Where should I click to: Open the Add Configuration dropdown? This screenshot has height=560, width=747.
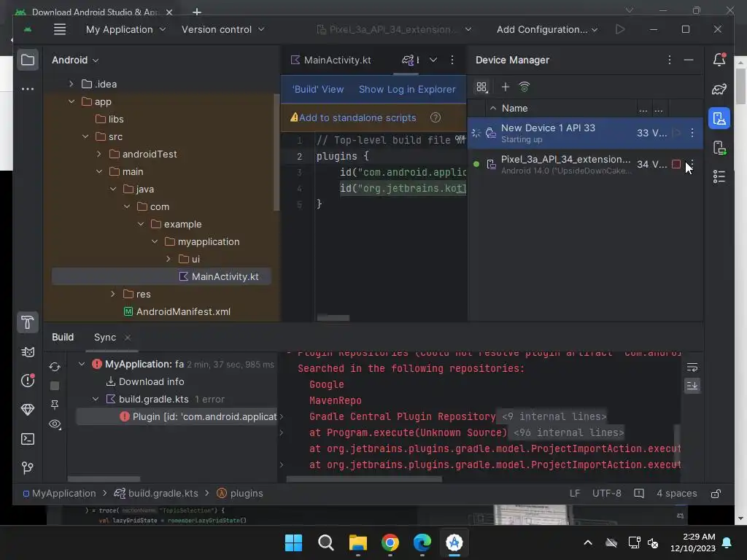coord(547,29)
